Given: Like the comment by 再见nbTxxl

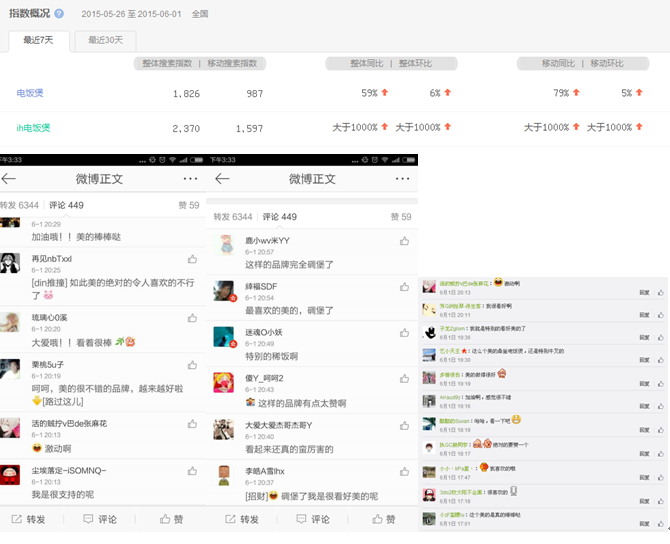Looking at the screenshot, I should click(192, 259).
